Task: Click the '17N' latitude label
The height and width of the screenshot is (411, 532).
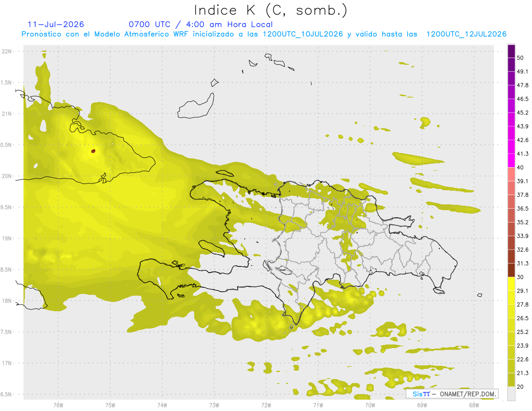Action: [x=8, y=363]
